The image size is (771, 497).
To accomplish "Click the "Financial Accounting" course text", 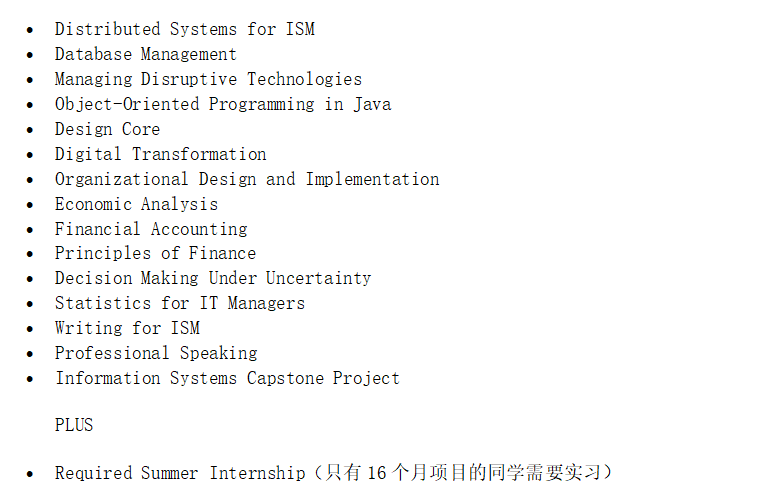I will click(150, 230).
